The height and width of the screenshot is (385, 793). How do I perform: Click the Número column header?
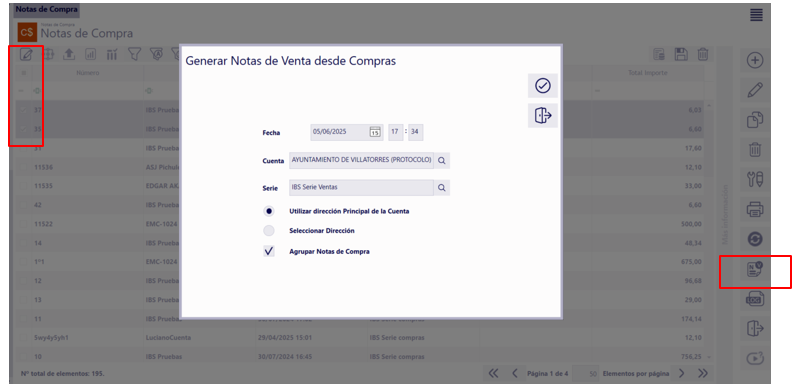click(88, 73)
